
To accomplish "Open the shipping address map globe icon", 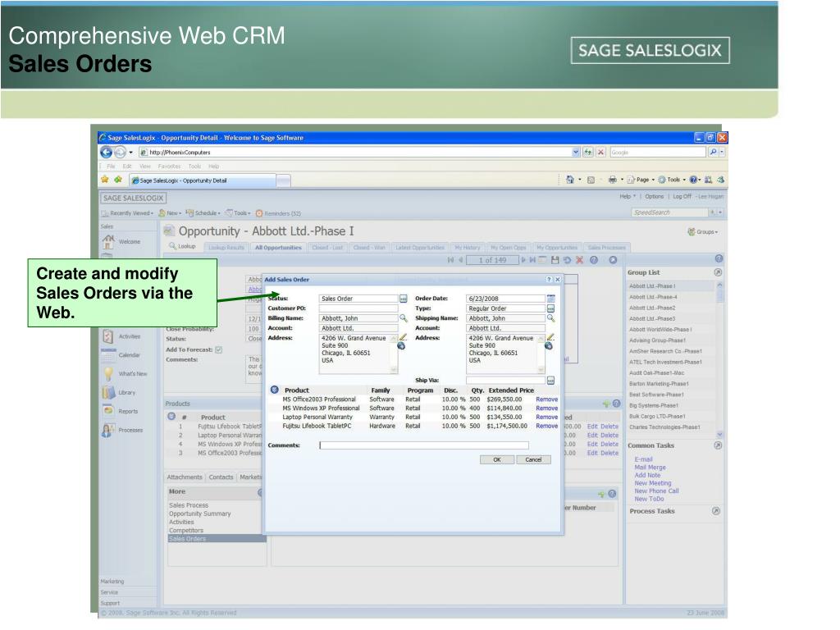I will [x=549, y=346].
